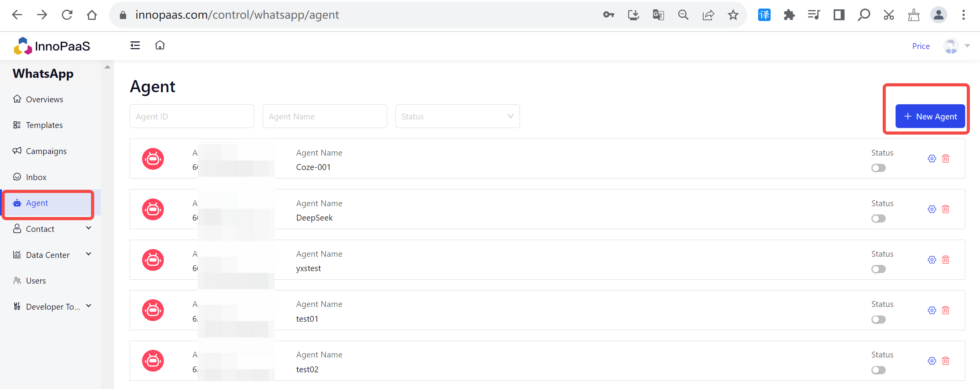This screenshot has width=980, height=389.
Task: Click trash icon for test02 agent
Action: point(945,361)
